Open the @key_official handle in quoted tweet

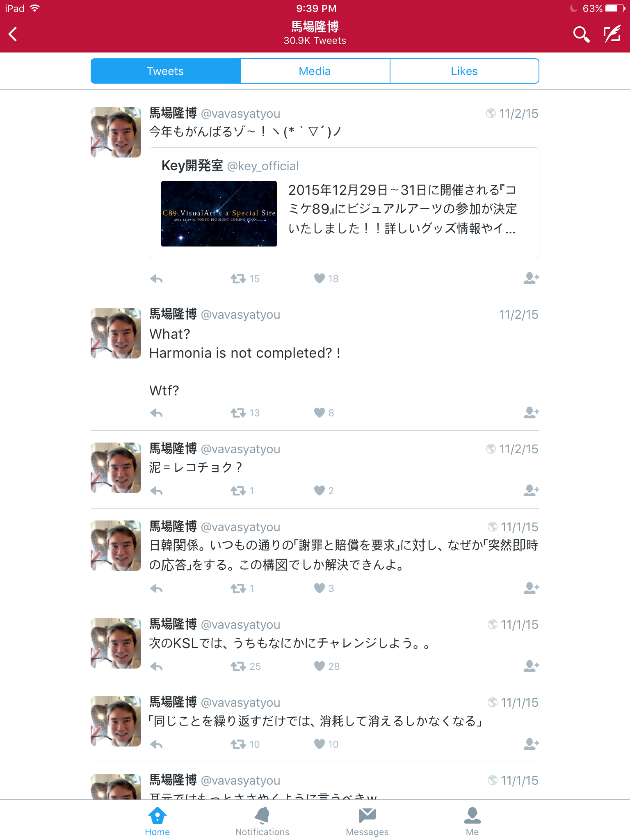click(263, 166)
